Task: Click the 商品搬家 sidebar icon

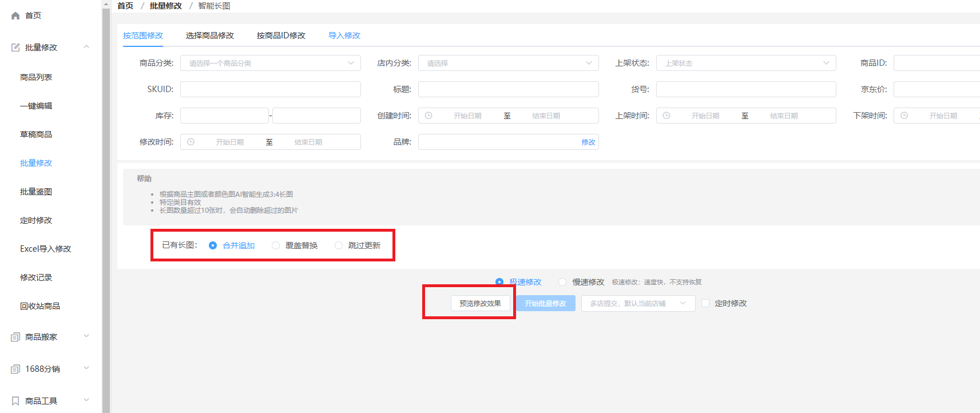Action: 15,337
